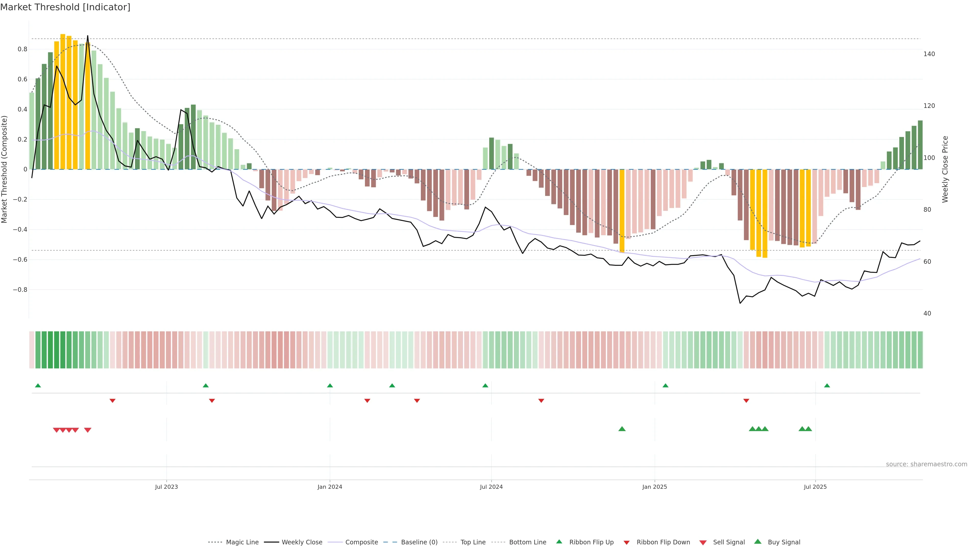Screen dimensions: 980x551
Task: Click the Sell Signal legend icon
Action: [x=703, y=543]
